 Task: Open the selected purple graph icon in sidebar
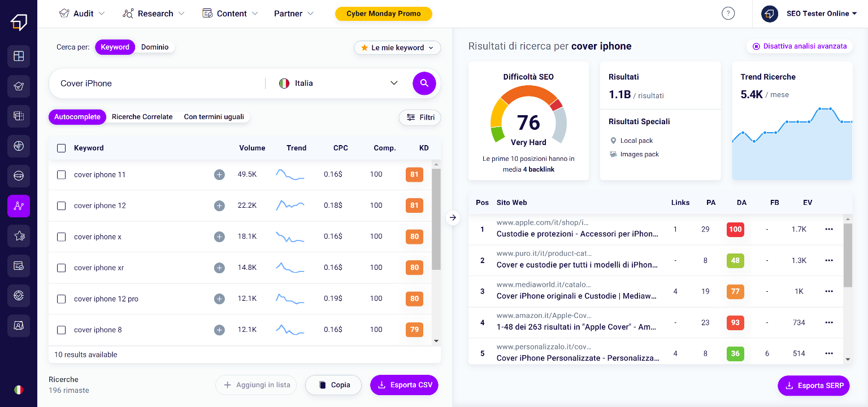coord(19,206)
